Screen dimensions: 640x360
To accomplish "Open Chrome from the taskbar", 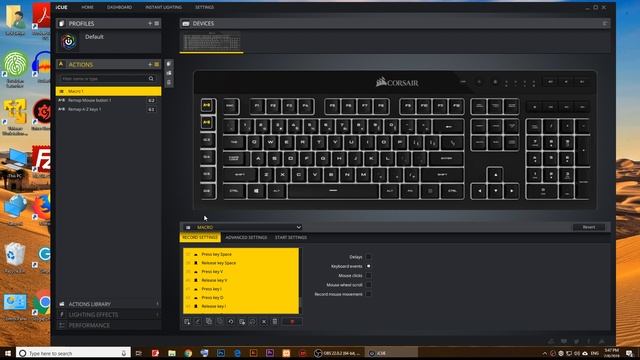I will pyautogui.click(x=188, y=353).
